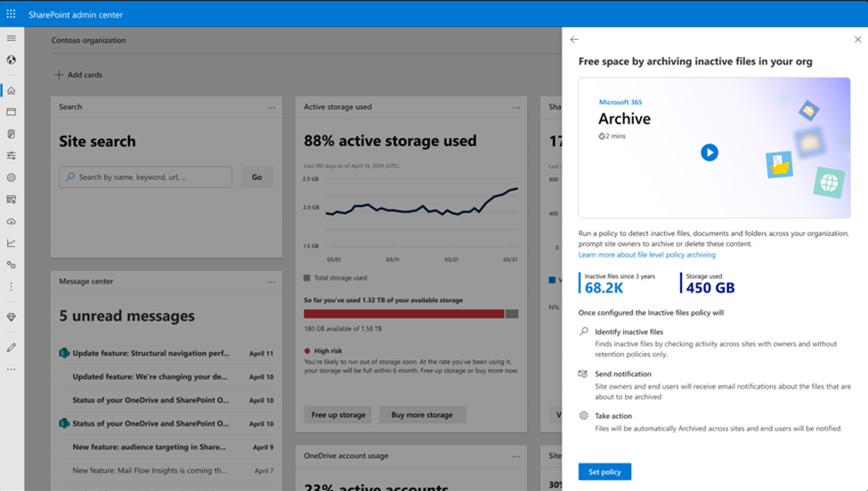Click the 450 GB storage used value
Image resolution: width=868 pixels, height=491 pixels.
point(710,288)
